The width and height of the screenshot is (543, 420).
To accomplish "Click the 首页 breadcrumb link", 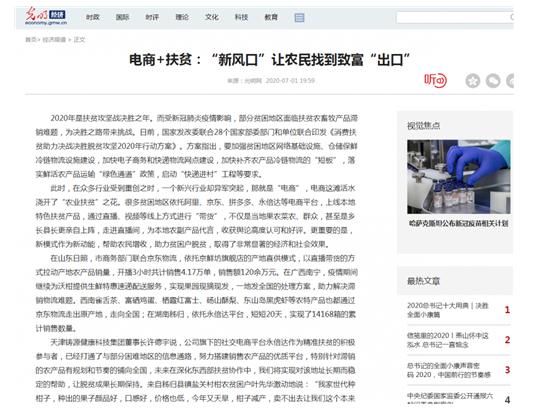I will (30, 39).
